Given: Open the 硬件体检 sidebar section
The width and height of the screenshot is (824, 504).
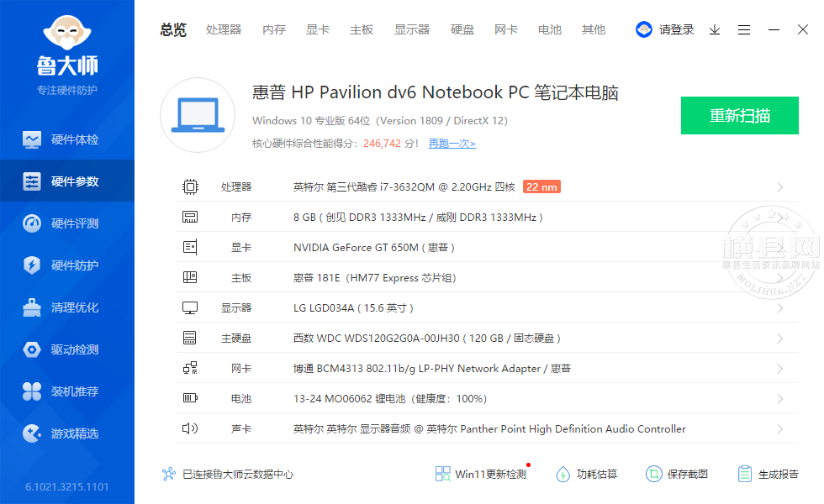Looking at the screenshot, I should coord(67,139).
